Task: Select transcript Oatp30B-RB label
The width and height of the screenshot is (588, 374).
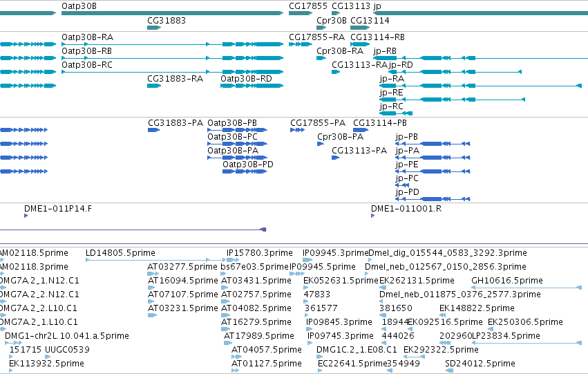Action: [x=86, y=51]
